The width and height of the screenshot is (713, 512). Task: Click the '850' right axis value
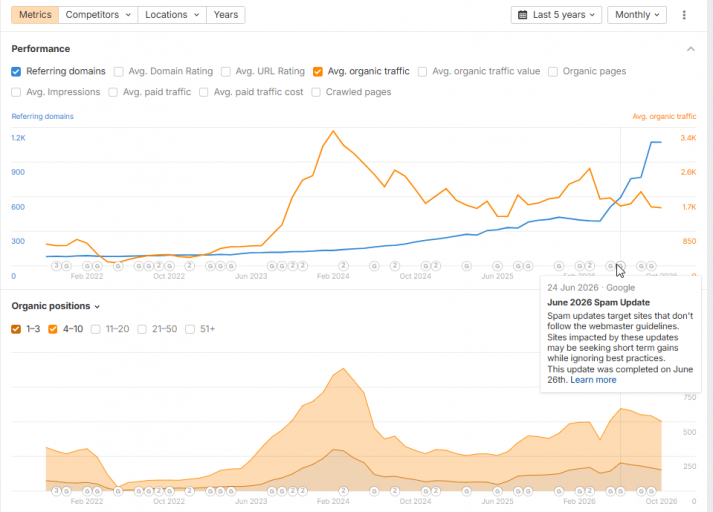coord(689,241)
